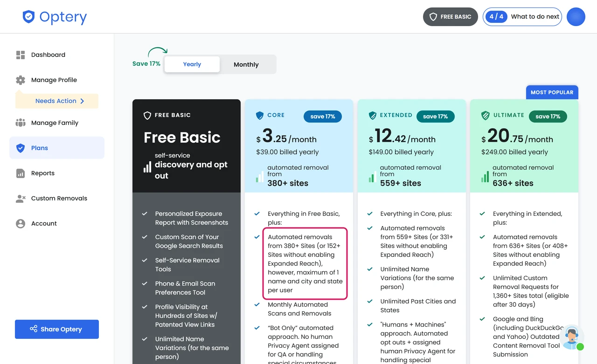Viewport: 597px width, 364px height.
Task: Click the "380+ sites" text in Core
Action: click(x=288, y=183)
